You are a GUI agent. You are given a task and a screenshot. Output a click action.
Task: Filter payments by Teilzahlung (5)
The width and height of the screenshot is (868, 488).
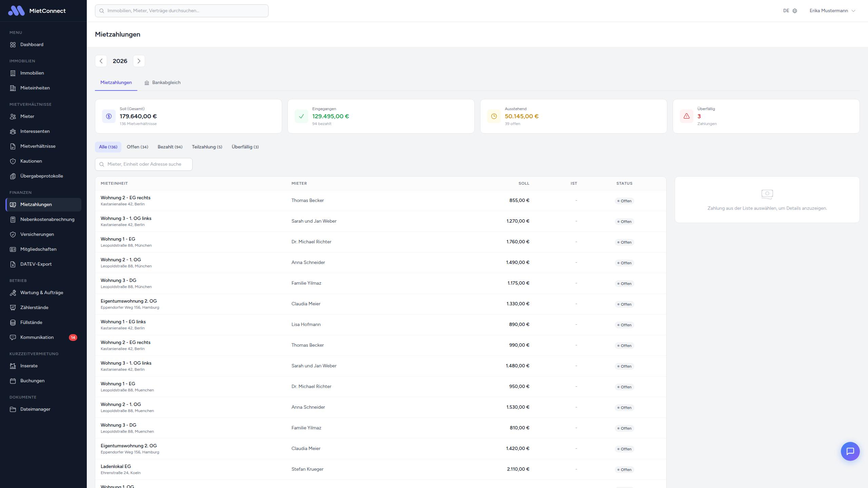tap(207, 147)
